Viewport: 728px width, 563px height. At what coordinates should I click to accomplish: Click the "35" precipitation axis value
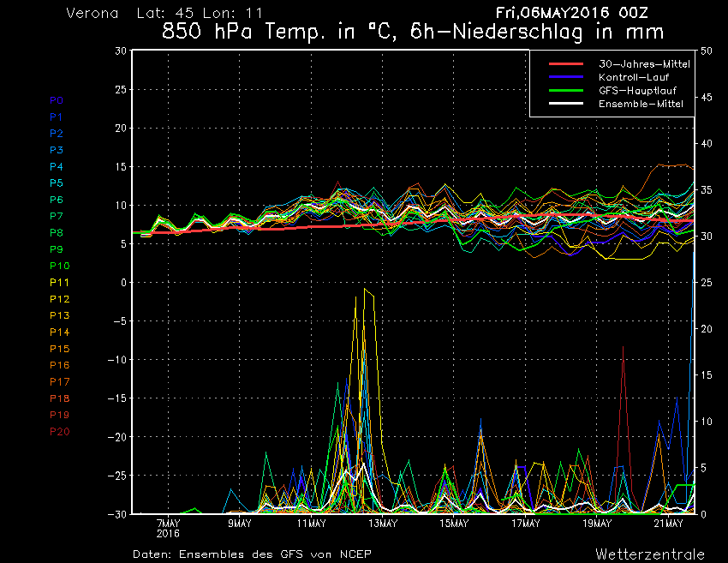707,190
